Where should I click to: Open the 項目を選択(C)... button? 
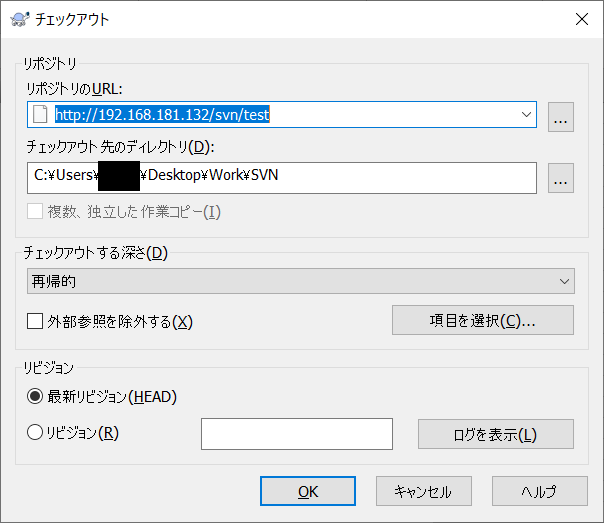click(483, 320)
